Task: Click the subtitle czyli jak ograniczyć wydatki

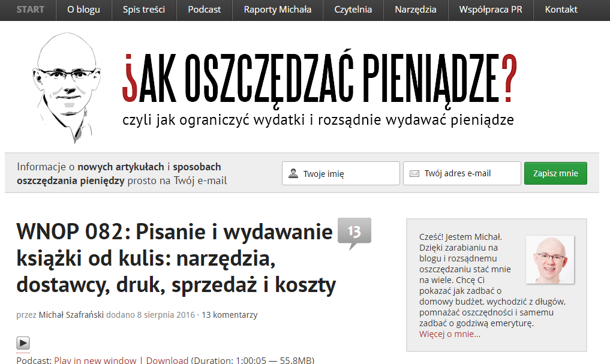Action: pos(318,120)
